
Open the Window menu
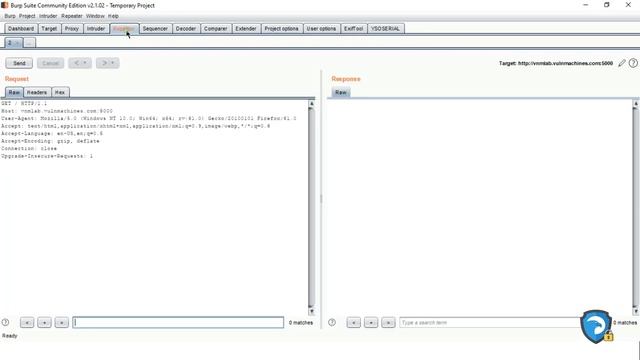(x=95, y=16)
